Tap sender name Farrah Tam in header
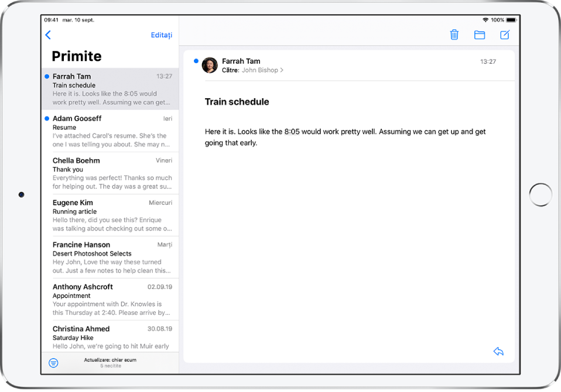This screenshot has width=561, height=392. click(241, 61)
